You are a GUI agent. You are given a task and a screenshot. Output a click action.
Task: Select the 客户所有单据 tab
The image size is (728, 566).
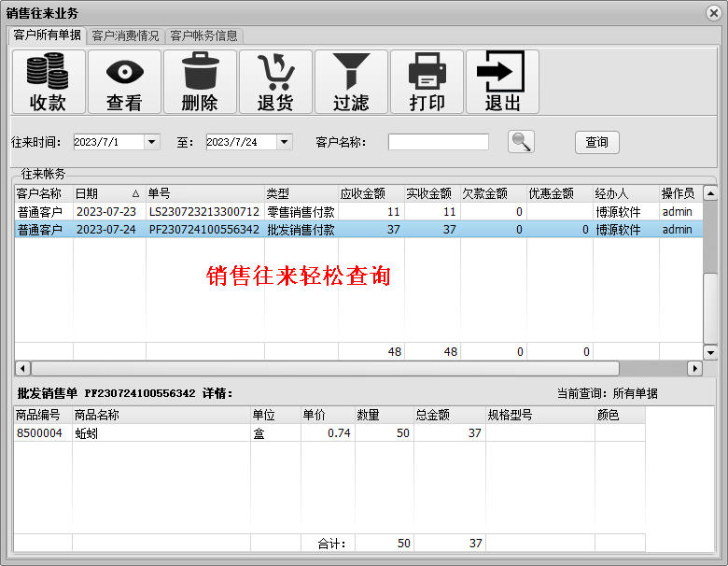[47, 35]
